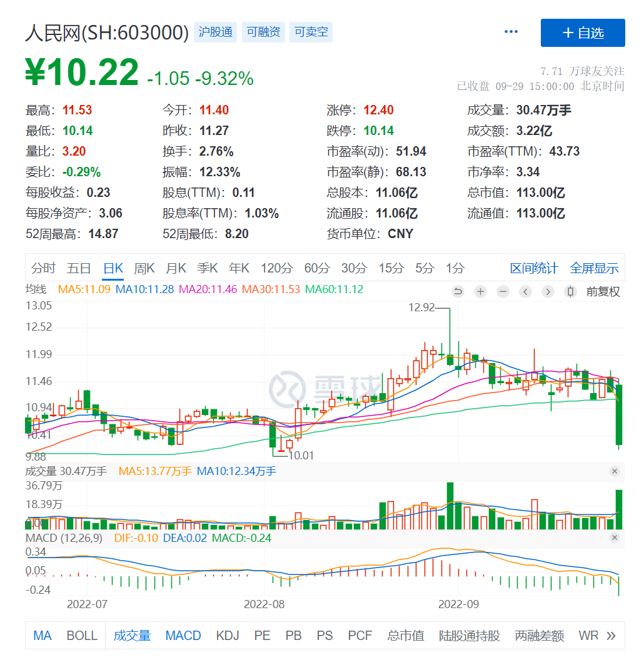Click the 2022-08 date axis label
Image resolution: width=644 pixels, height=665 pixels.
pyautogui.click(x=264, y=604)
